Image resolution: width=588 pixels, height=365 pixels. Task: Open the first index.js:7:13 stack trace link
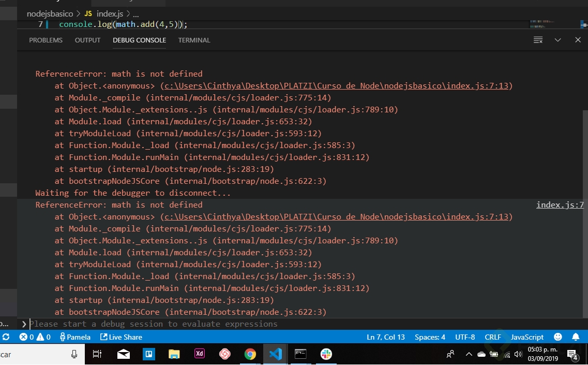pos(336,86)
